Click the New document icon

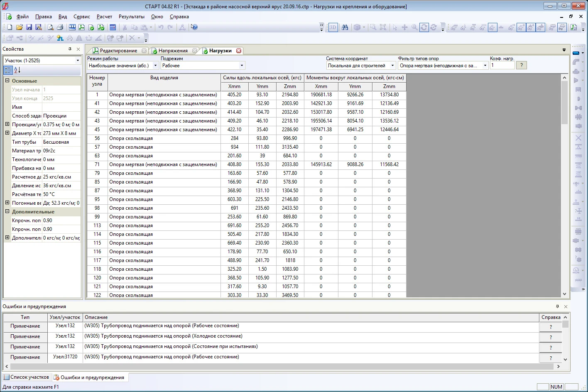point(10,27)
